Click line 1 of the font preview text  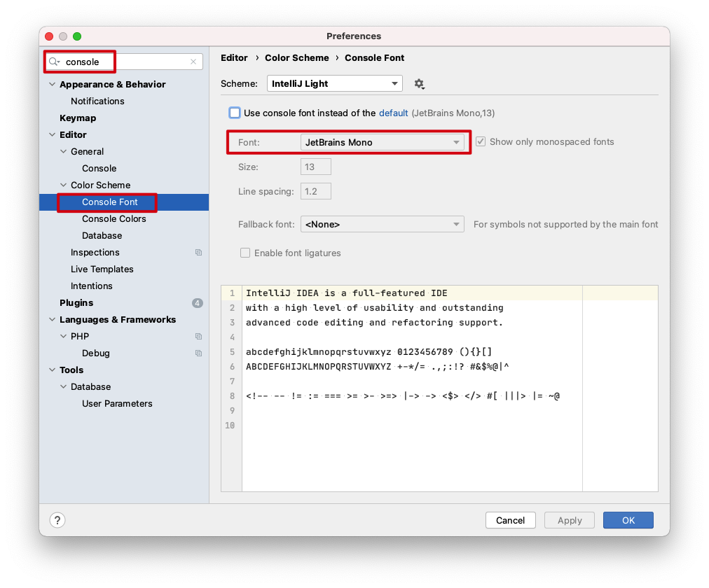347,293
